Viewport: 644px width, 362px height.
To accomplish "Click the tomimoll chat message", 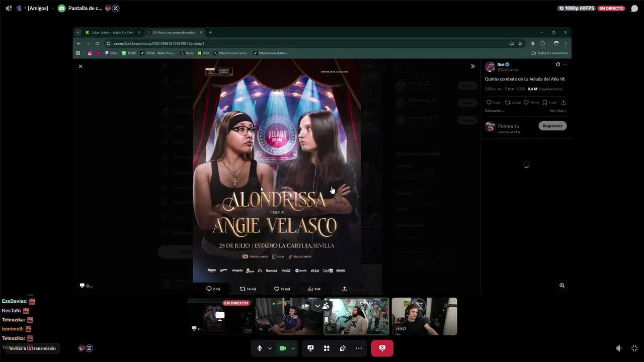I will point(18,329).
